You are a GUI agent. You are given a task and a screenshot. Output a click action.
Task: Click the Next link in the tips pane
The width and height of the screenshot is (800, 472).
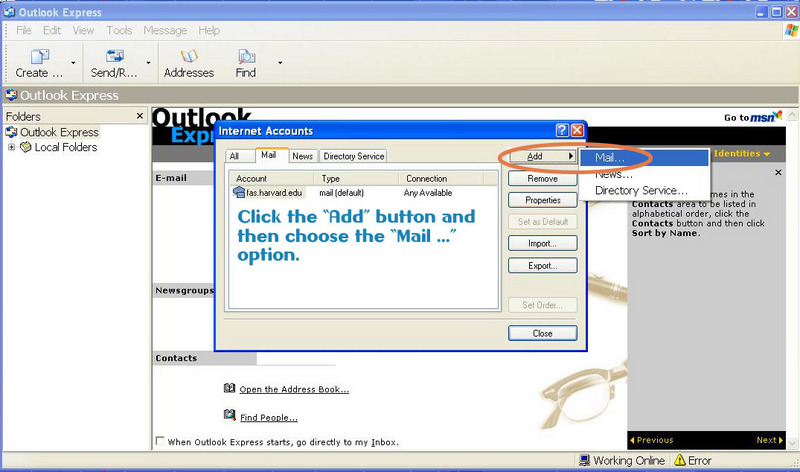pos(770,440)
